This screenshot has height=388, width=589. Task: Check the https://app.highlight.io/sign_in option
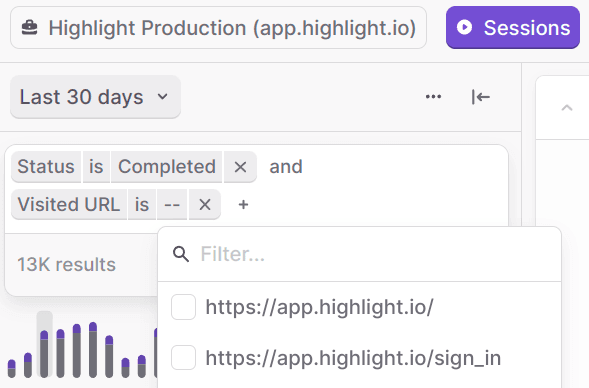(x=183, y=358)
